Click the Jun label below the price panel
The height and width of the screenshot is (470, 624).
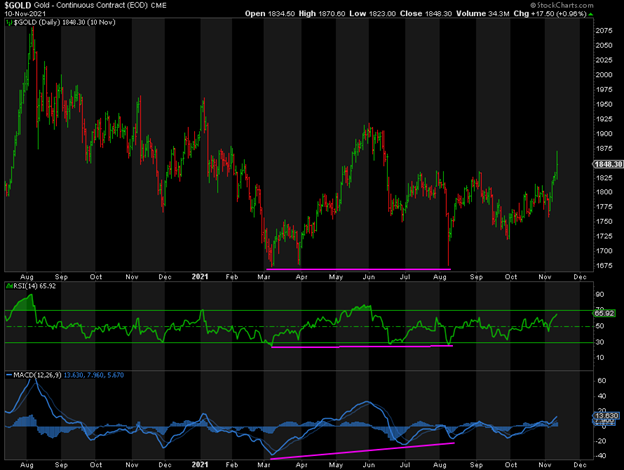[x=369, y=277]
